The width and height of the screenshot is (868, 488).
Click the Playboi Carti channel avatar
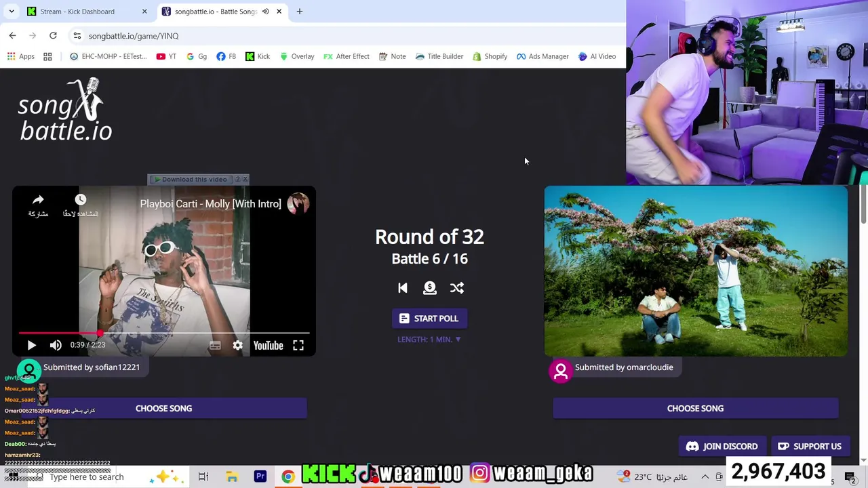(298, 203)
